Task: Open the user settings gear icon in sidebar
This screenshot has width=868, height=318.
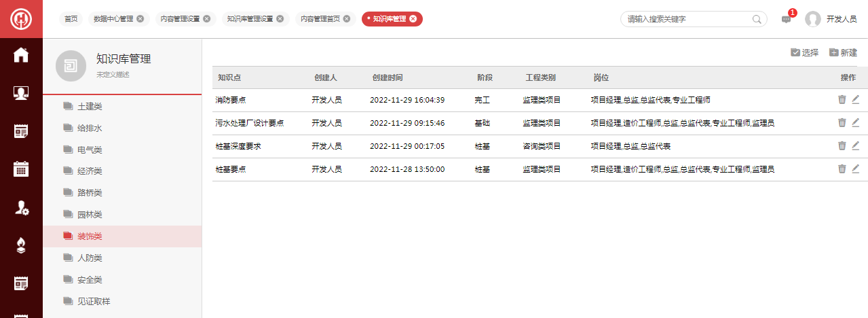Action: click(21, 208)
